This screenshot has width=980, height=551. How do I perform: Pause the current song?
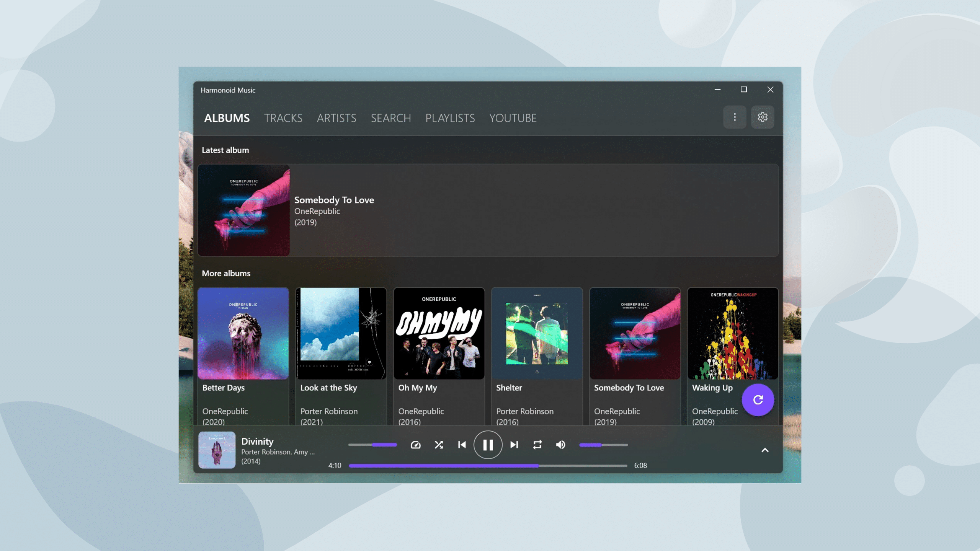[x=488, y=445]
